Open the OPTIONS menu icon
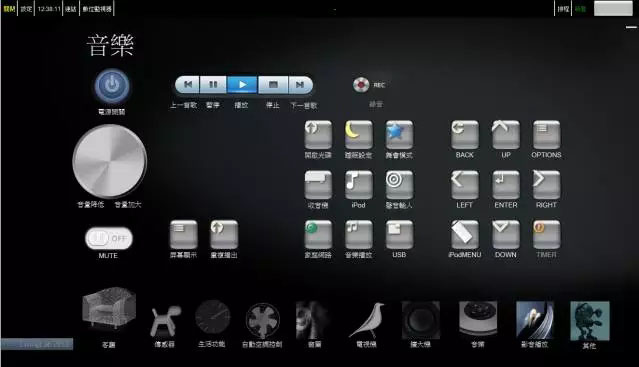The height and width of the screenshot is (367, 639). (x=546, y=135)
